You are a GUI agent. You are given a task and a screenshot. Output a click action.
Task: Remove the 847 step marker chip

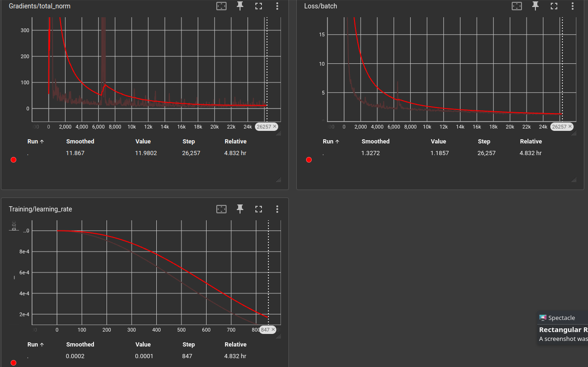[273, 330]
